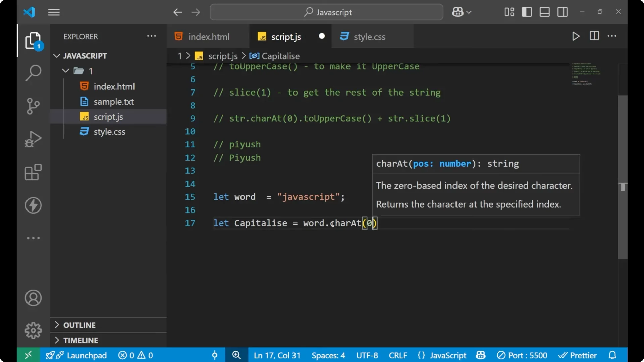The image size is (644, 362).
Task: Click the errors and warnings indicator
Action: point(136,355)
